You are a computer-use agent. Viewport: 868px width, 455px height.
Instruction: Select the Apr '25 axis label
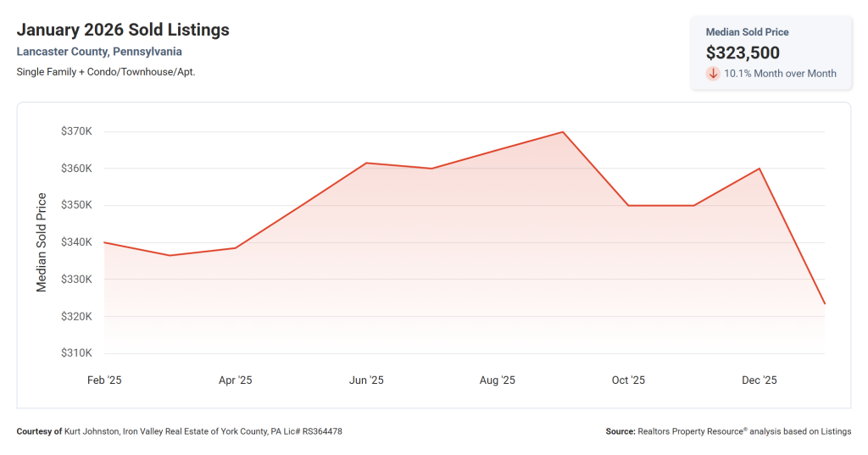[x=235, y=380]
